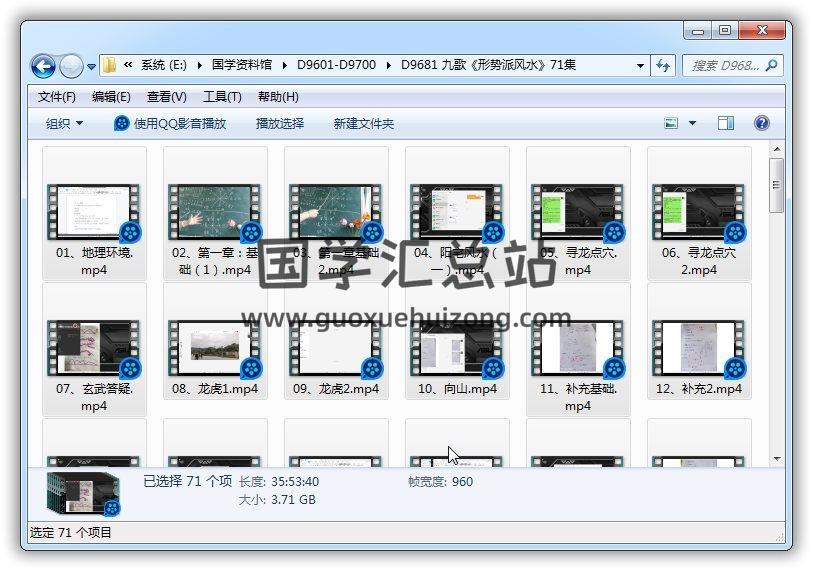Open the address bar history dropdown
813x571 pixels.
(x=640, y=66)
